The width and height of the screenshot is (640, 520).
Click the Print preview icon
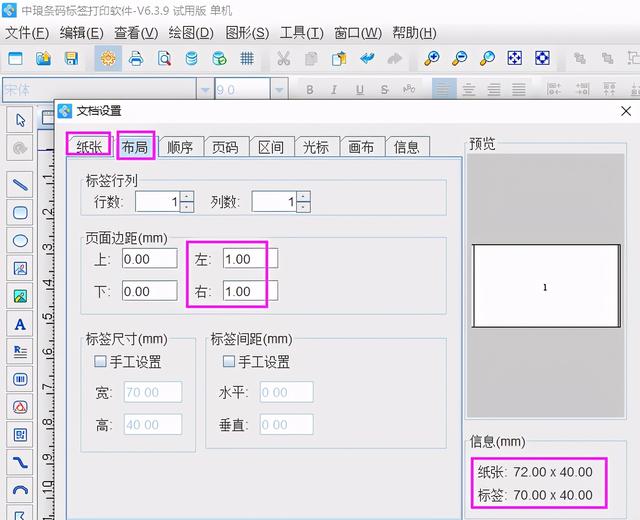(x=164, y=58)
